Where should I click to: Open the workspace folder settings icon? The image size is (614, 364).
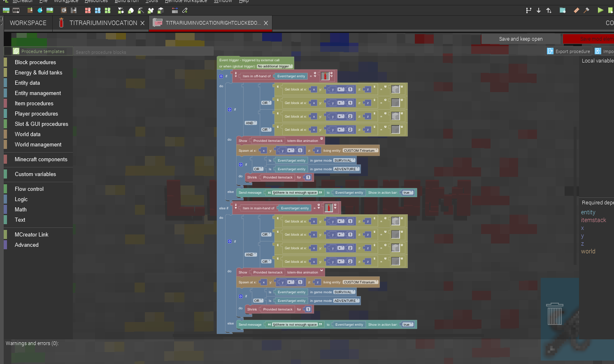click(x=563, y=10)
